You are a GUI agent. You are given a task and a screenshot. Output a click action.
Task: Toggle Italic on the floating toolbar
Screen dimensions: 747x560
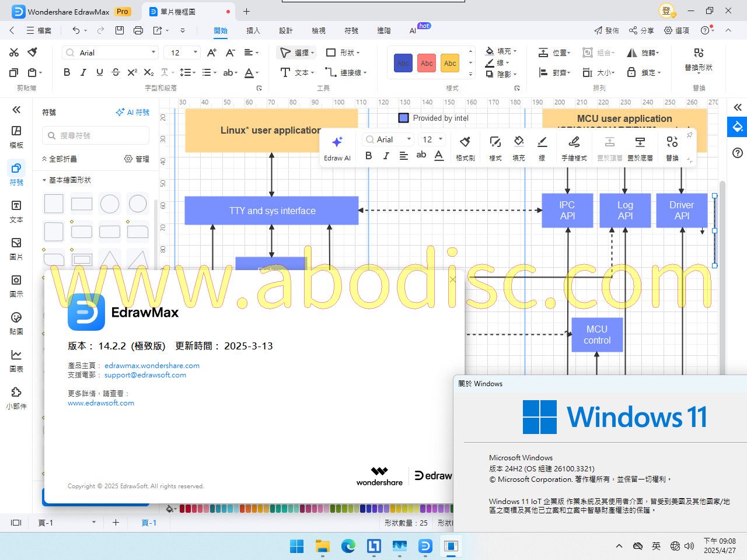pos(386,156)
